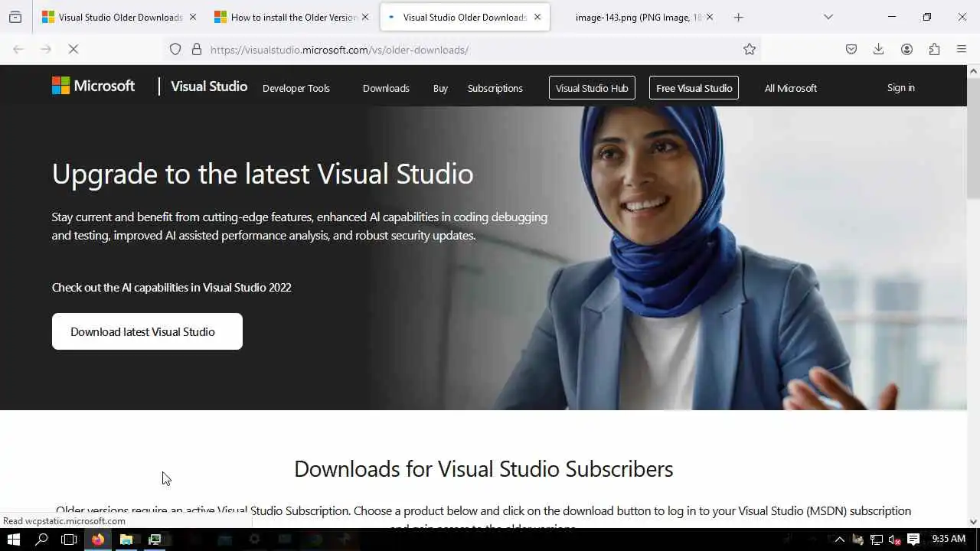Switch to image-143.png tab

(x=637, y=17)
